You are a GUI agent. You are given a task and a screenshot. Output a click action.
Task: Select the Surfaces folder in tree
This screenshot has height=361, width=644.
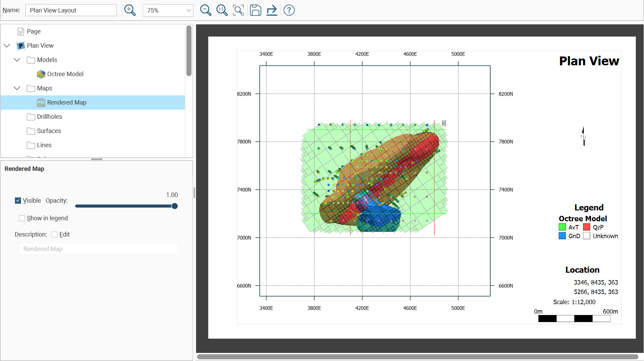click(49, 131)
